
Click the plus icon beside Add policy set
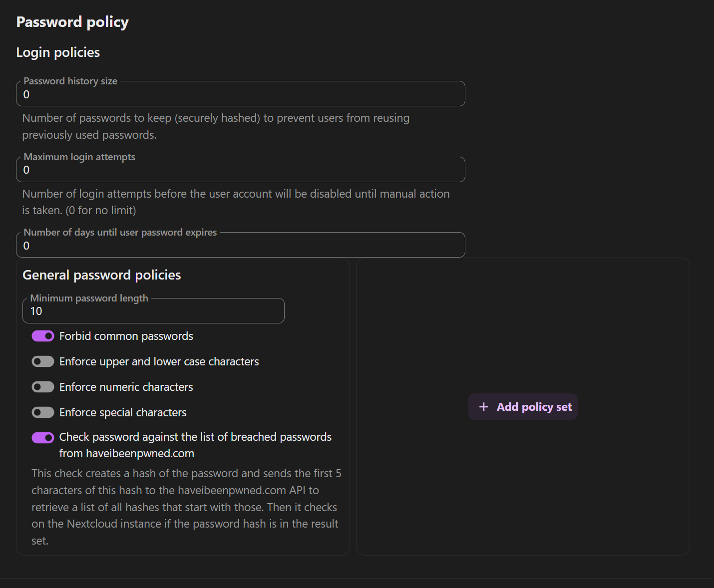(x=483, y=407)
